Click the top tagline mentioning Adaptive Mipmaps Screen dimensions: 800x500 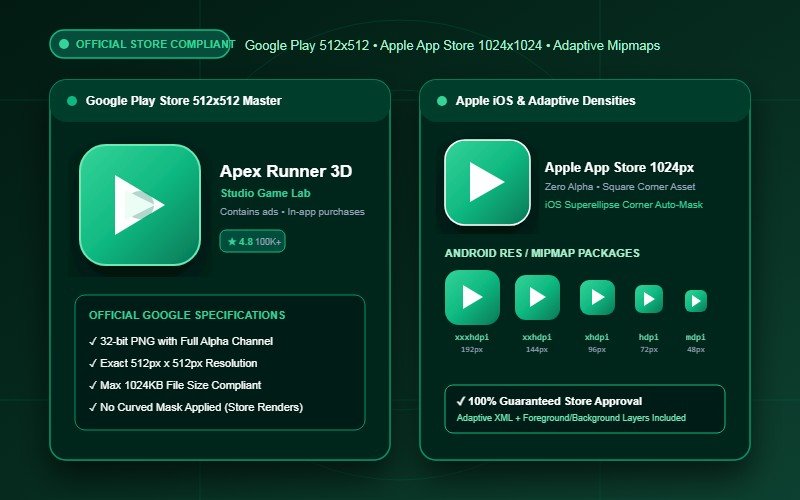tap(452, 45)
